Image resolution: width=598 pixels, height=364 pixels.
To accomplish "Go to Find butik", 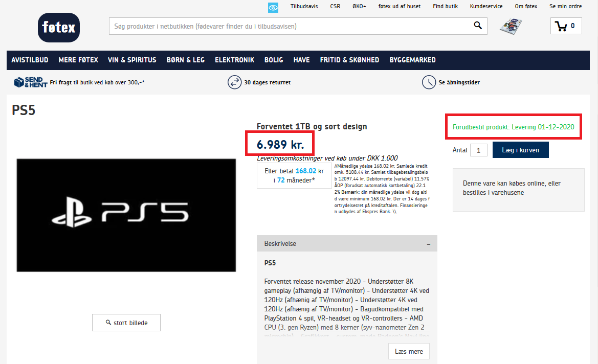I will 445,7.
